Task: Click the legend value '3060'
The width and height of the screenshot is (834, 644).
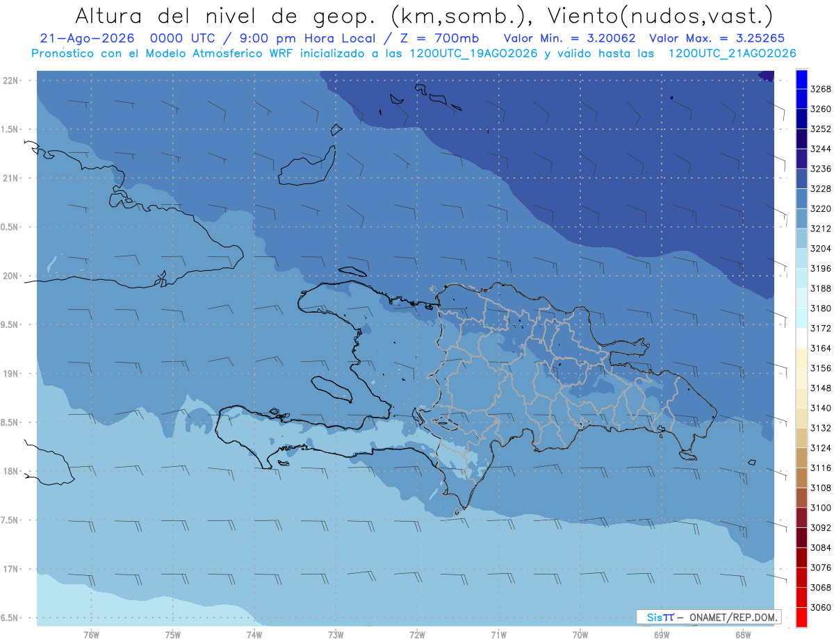Action: (821, 607)
